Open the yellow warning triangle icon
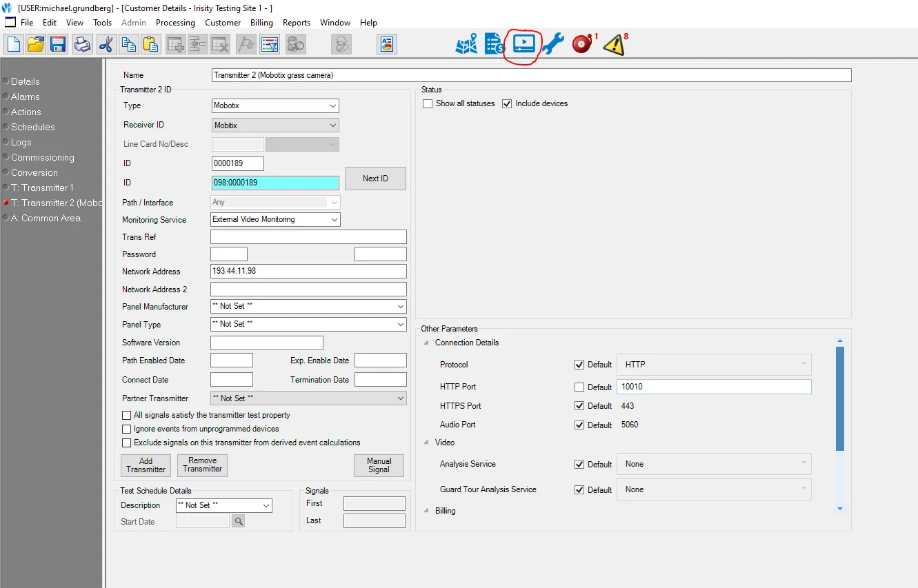Viewport: 918px width, 588px height. pos(613,45)
